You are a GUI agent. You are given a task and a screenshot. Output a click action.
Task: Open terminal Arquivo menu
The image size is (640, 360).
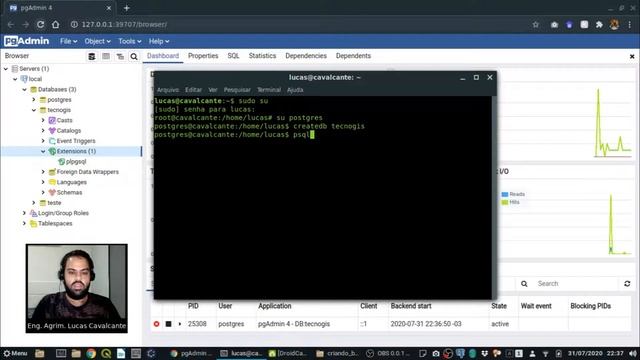[x=168, y=90]
